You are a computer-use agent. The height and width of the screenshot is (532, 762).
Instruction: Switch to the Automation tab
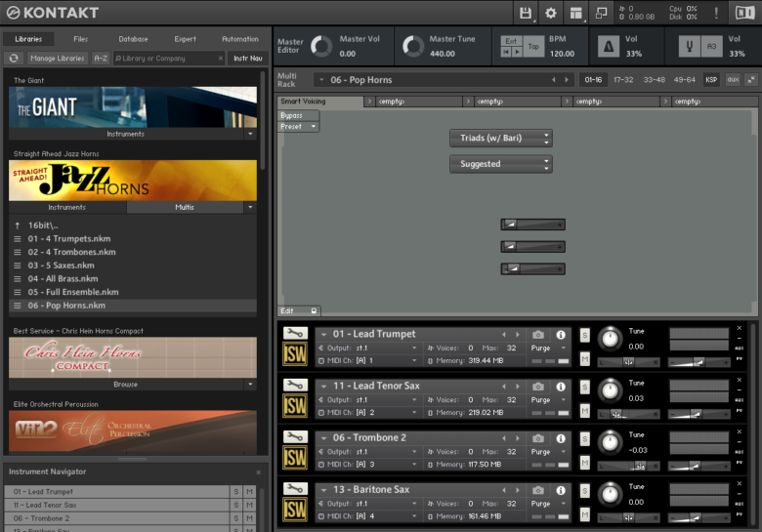point(240,39)
